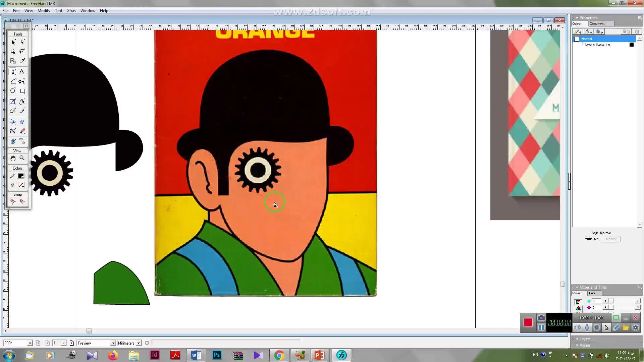Add a new stroke in Properties

578,32
